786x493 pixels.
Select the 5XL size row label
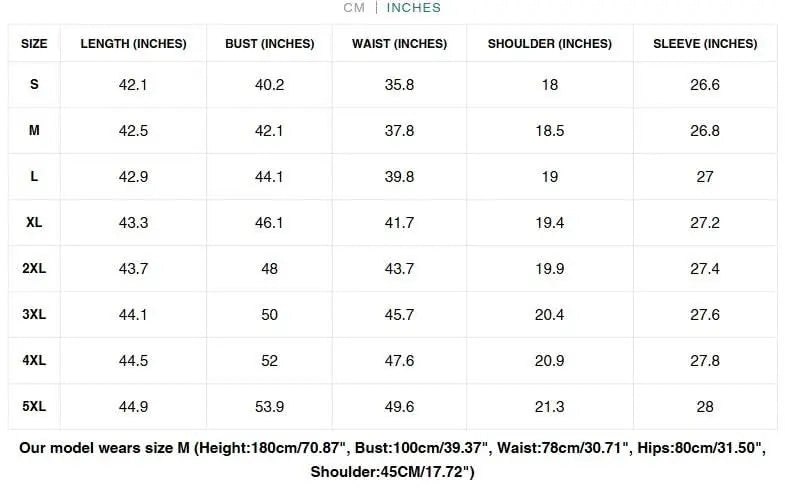pos(34,407)
